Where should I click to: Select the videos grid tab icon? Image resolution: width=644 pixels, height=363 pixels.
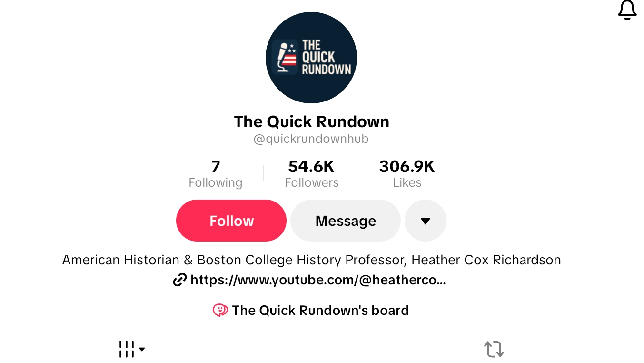pos(127,349)
